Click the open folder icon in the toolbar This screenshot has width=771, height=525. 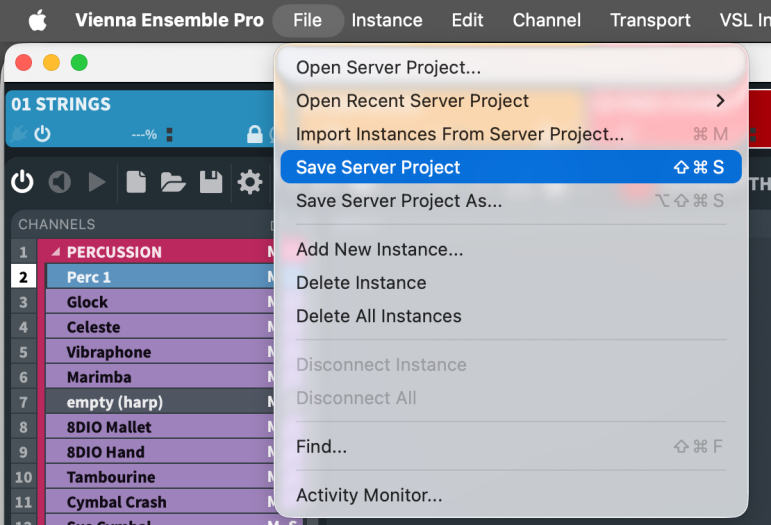tap(173, 182)
